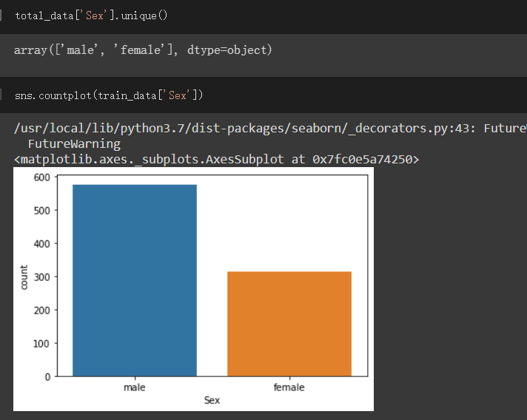Click the 100 y-axis tick label
The height and width of the screenshot is (420, 527).
tap(41, 343)
